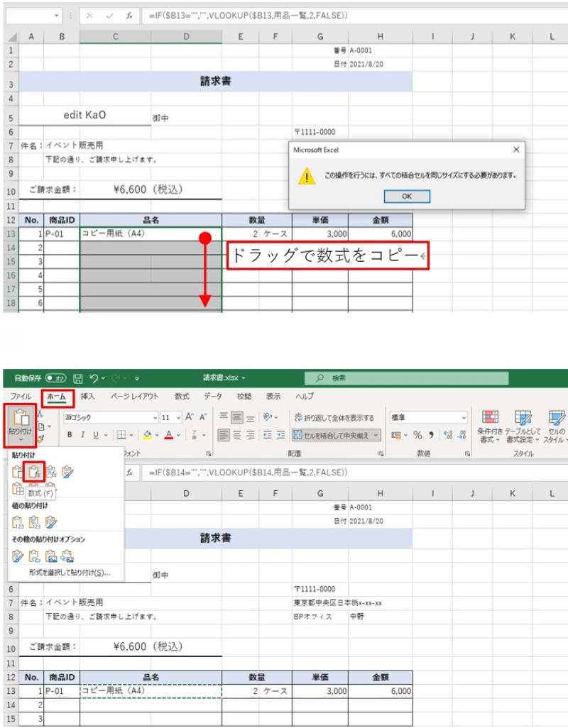The width and height of the screenshot is (568, 728).
Task: Click the yellow fill color button
Action: 147,435
